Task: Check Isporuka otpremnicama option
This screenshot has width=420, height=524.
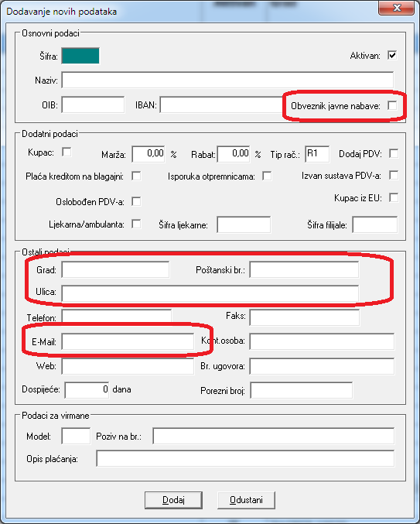Action: [267, 176]
